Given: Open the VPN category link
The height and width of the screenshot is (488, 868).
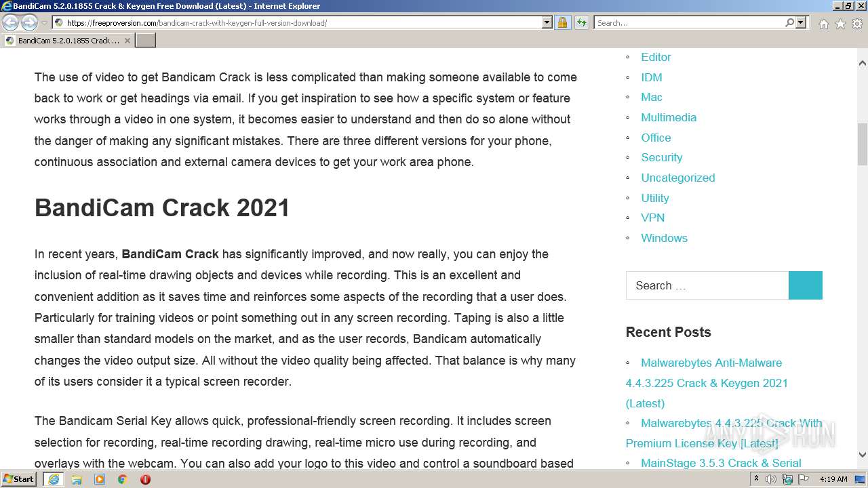Looking at the screenshot, I should pyautogui.click(x=653, y=218).
